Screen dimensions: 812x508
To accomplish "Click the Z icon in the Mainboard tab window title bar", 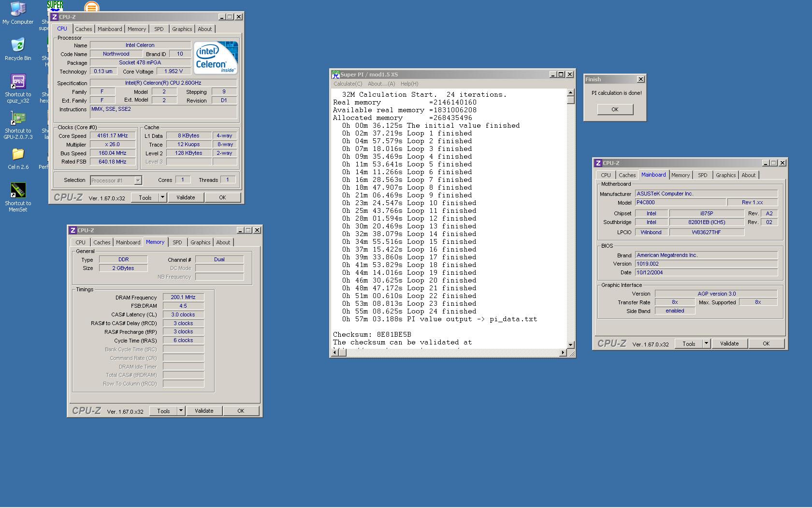I will pos(598,163).
